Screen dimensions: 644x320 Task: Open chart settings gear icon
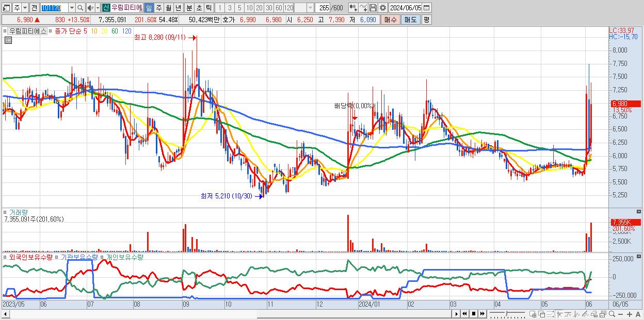click(x=382, y=8)
